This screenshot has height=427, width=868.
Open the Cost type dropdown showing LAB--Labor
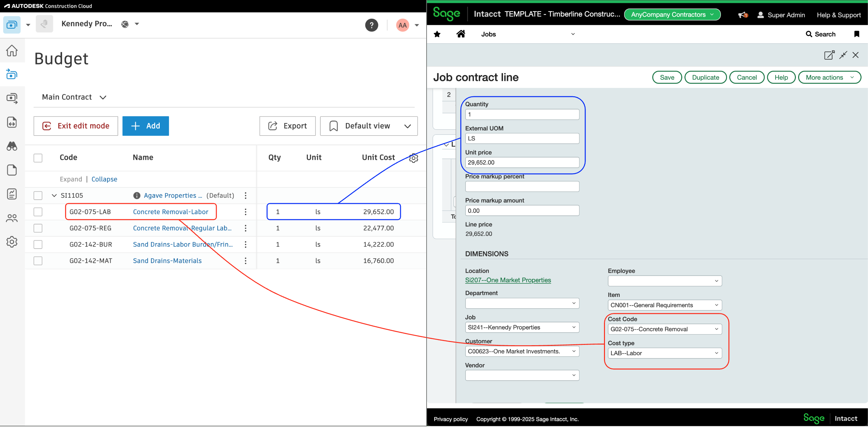tap(664, 353)
